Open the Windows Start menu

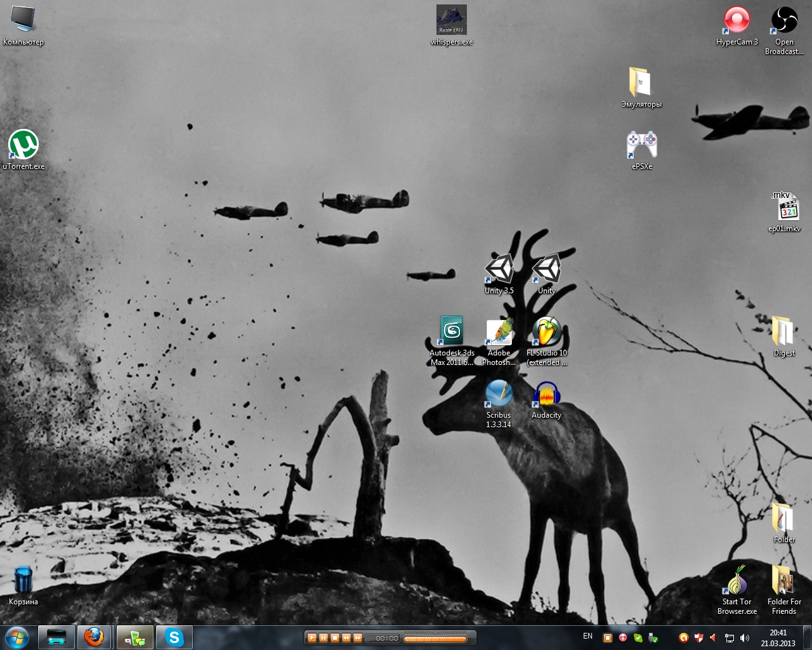coord(16,637)
